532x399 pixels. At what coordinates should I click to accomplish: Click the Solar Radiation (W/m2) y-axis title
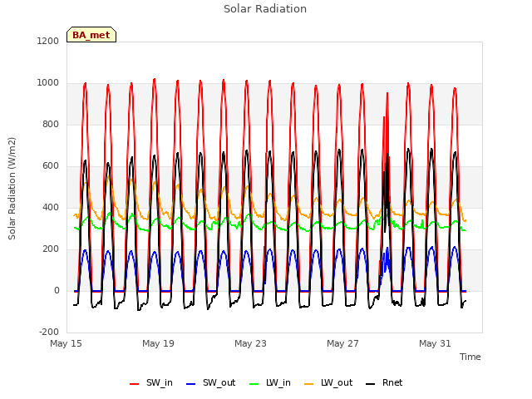pos(12,189)
